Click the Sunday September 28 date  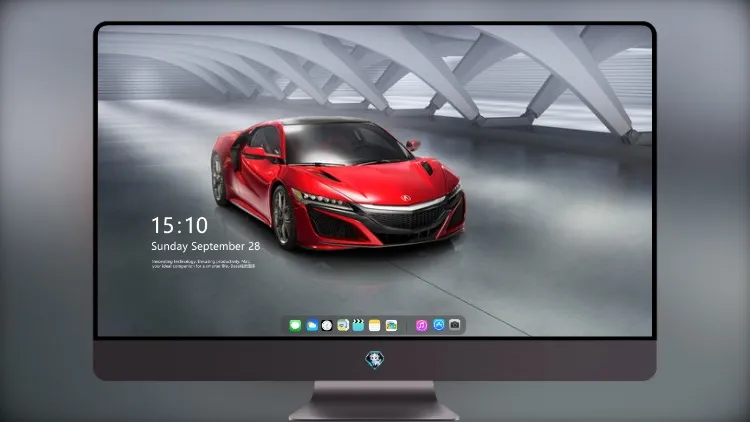206,246
